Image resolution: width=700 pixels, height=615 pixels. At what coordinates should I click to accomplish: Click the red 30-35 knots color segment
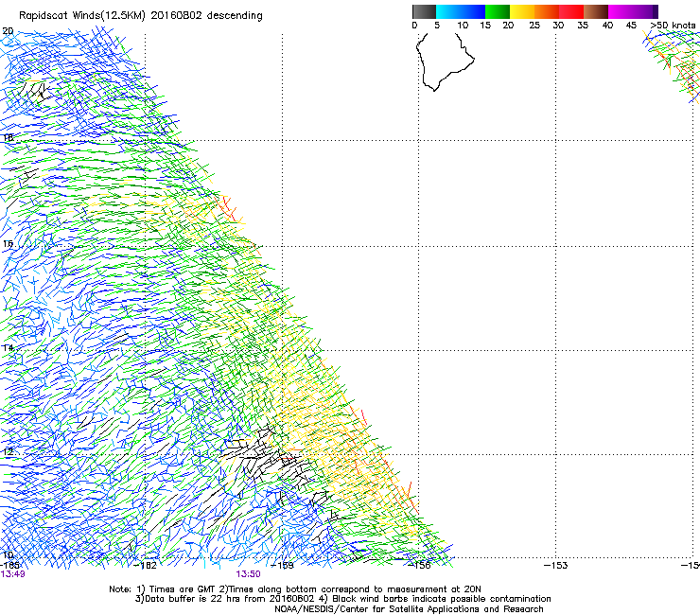tap(571, 11)
